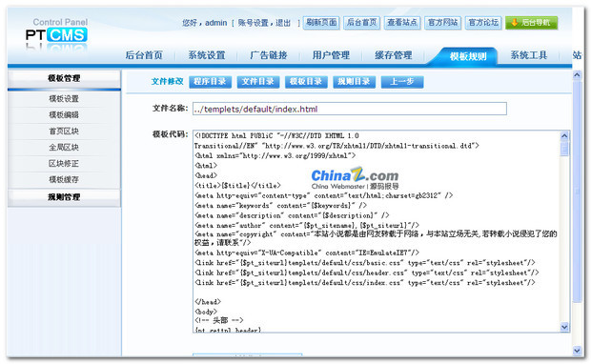Collapse the 模板管理 sidebar section
The width and height of the screenshot is (591, 364).
pos(64,78)
